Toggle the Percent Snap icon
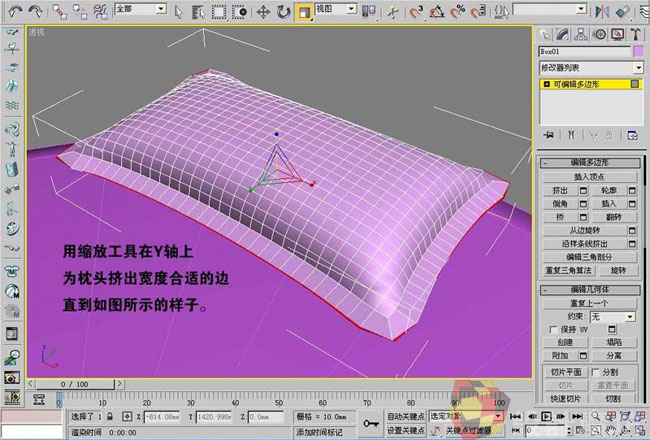Image resolution: width=650 pixels, height=440 pixels. click(x=457, y=12)
